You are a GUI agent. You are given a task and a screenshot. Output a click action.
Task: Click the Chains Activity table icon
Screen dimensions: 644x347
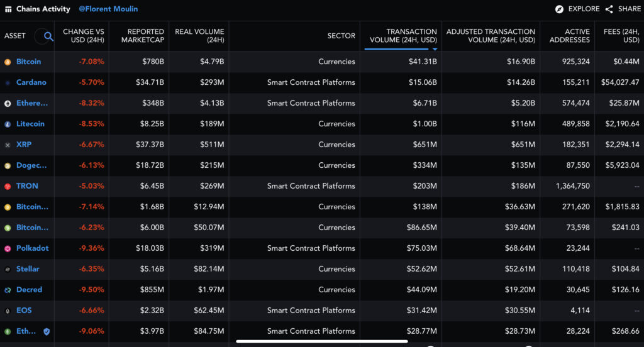tap(8, 9)
